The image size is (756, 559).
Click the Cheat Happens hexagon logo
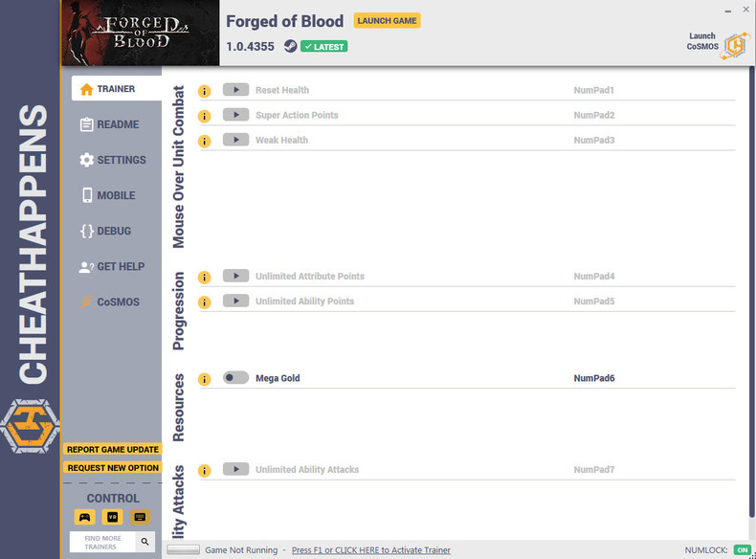pyautogui.click(x=30, y=426)
